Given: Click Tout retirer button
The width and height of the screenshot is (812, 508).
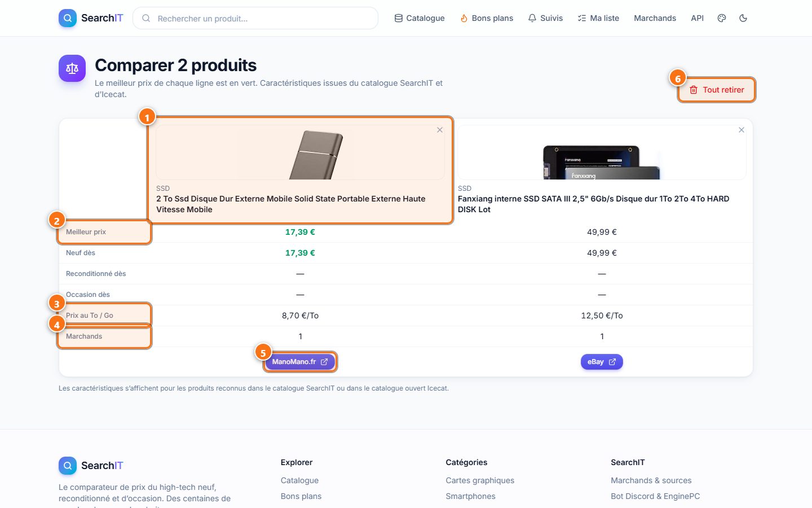Looking at the screenshot, I should (717, 90).
